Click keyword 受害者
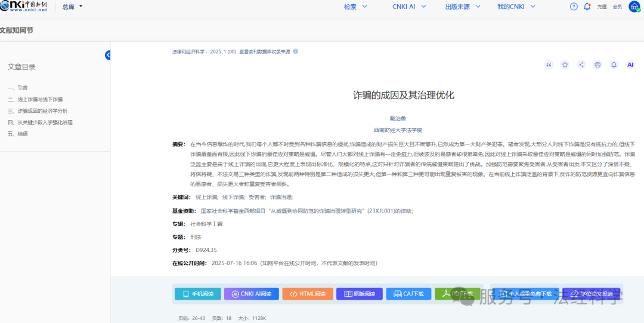 pos(257,197)
